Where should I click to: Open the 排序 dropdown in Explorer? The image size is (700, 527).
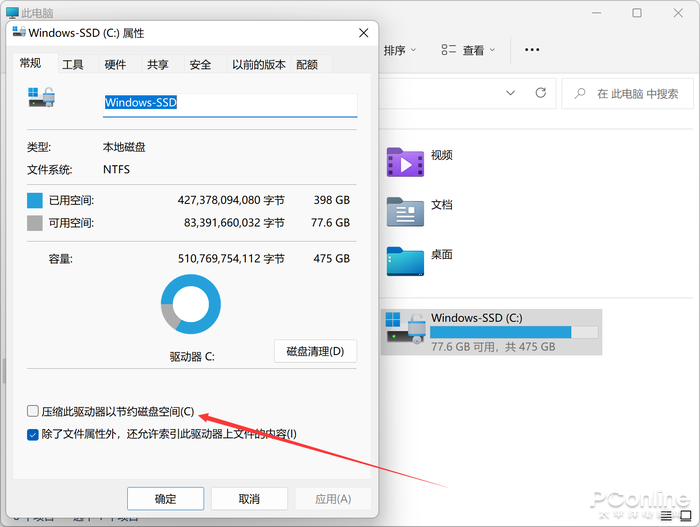coord(400,50)
